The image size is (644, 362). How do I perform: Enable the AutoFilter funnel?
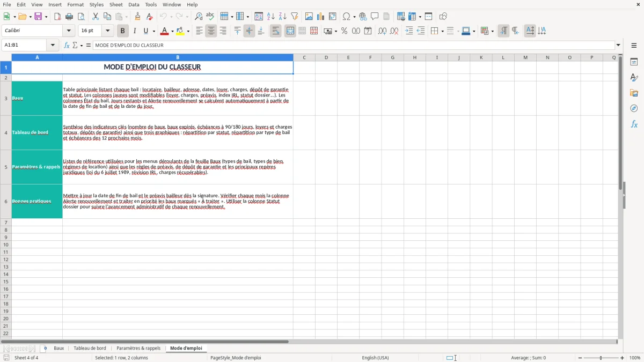click(294, 17)
